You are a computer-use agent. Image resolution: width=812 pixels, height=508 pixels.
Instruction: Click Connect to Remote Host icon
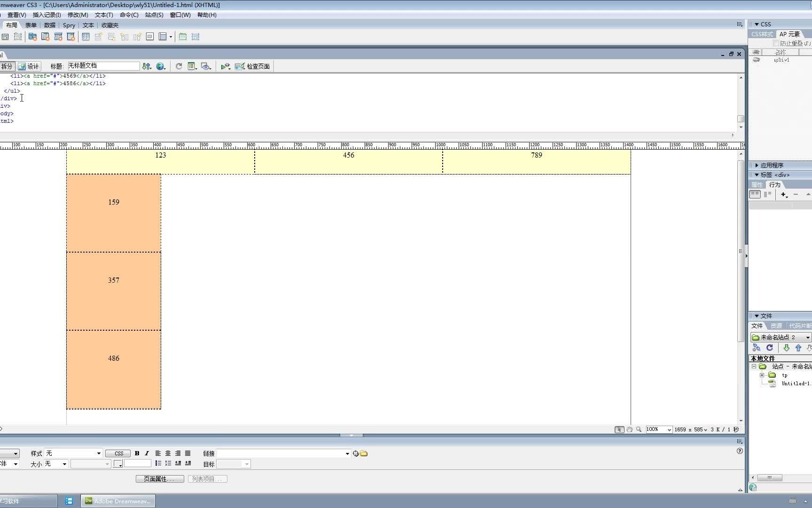pos(757,348)
